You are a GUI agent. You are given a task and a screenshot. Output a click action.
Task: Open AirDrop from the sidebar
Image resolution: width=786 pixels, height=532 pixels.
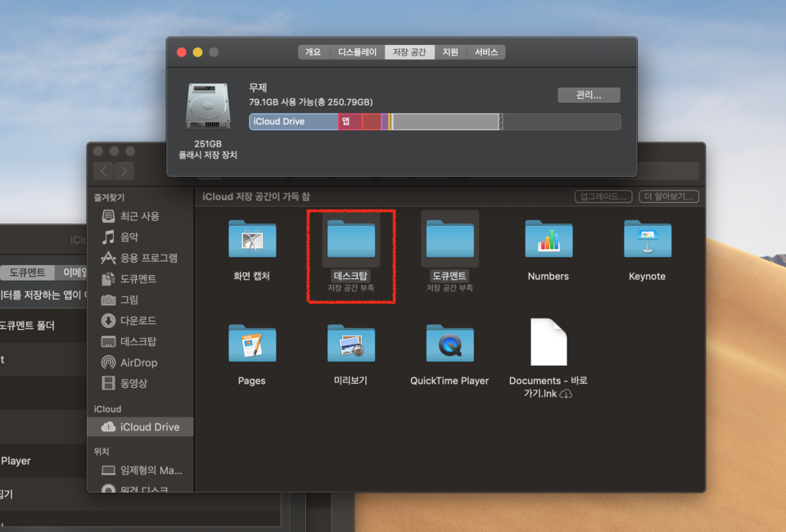coord(138,363)
